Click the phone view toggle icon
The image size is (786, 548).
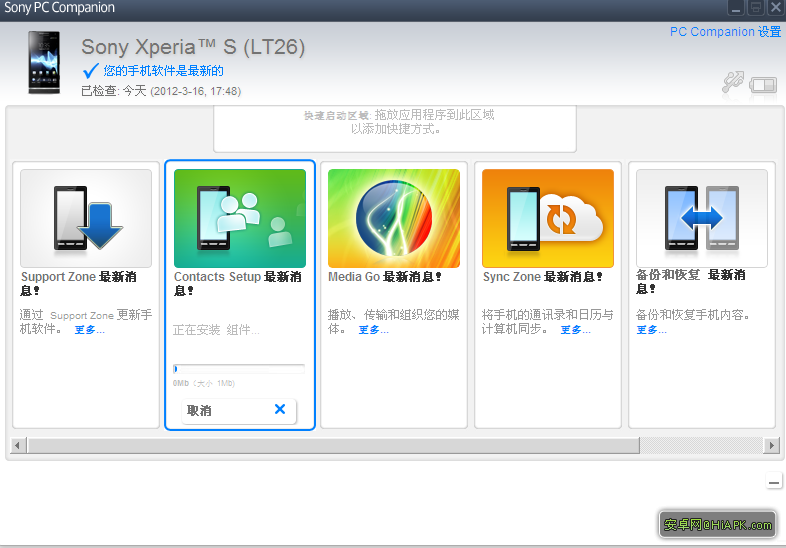click(x=763, y=84)
